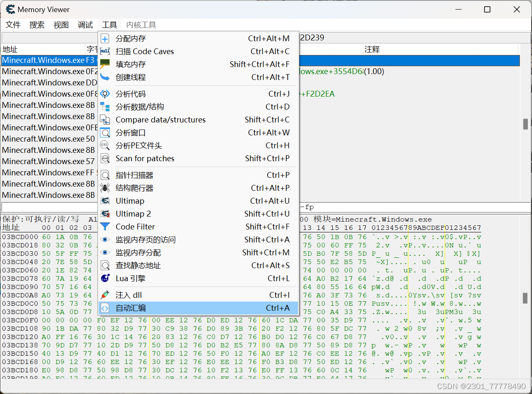Click the 指针扫描器 magnifier icon
This screenshot has height=394, width=532.
105,175
